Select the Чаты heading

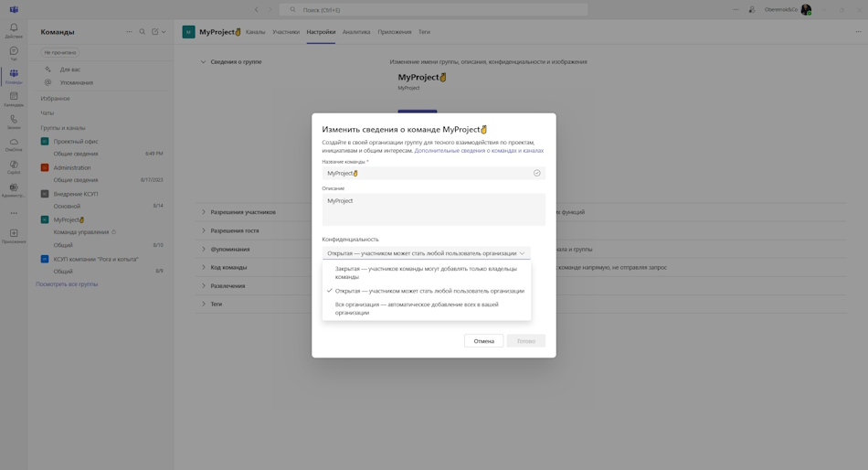47,112
